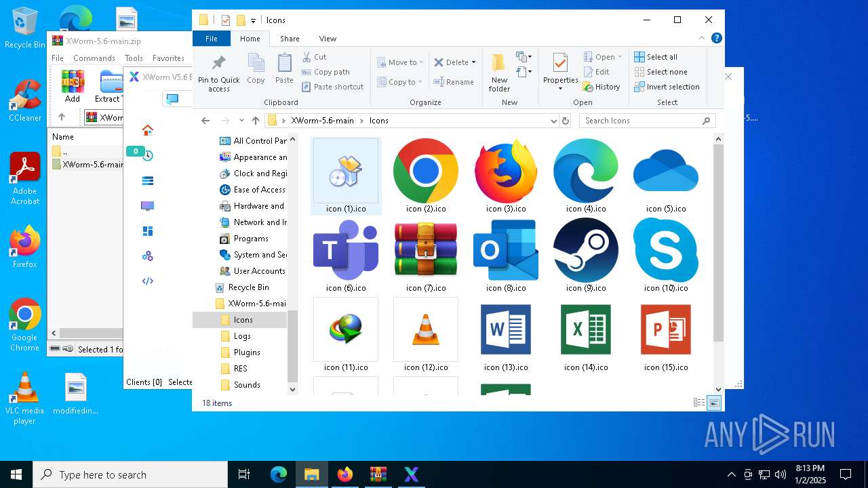
Task: Go back with Explorer back arrow
Action: click(205, 121)
